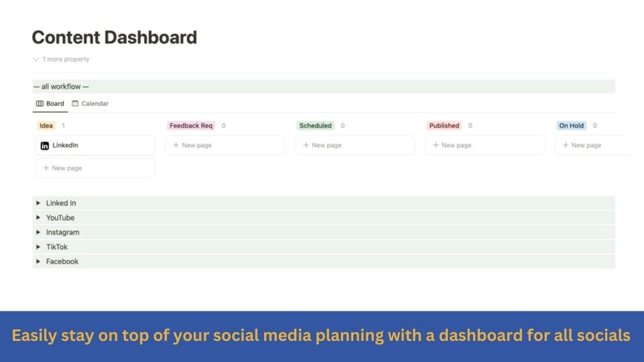Click the LinkedIn logo icon on the card
The height and width of the screenshot is (362, 644).
coord(45,146)
